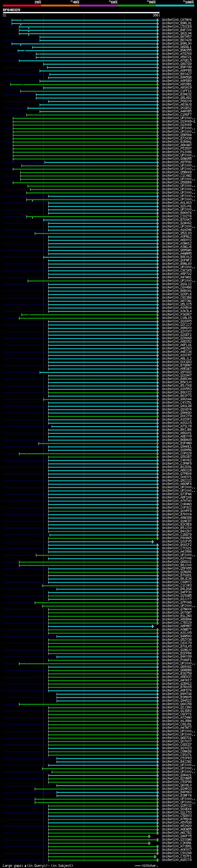
Task: Click hit label UniRef100_O08371
Action: tap(177, 477)
